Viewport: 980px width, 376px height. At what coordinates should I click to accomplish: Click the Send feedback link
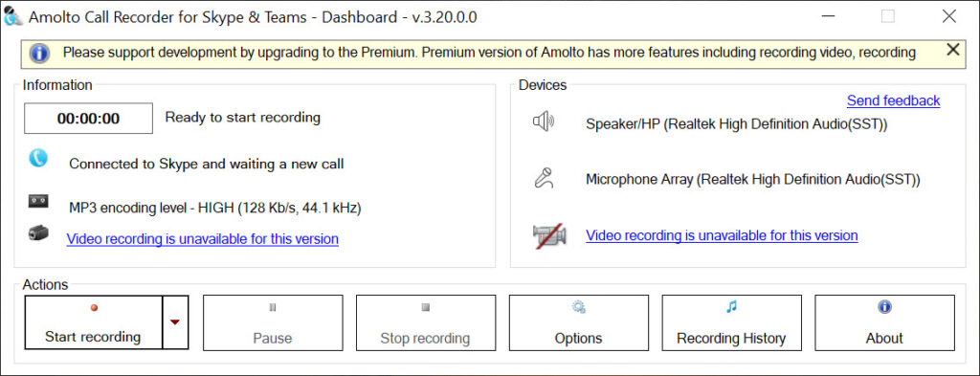coord(893,100)
